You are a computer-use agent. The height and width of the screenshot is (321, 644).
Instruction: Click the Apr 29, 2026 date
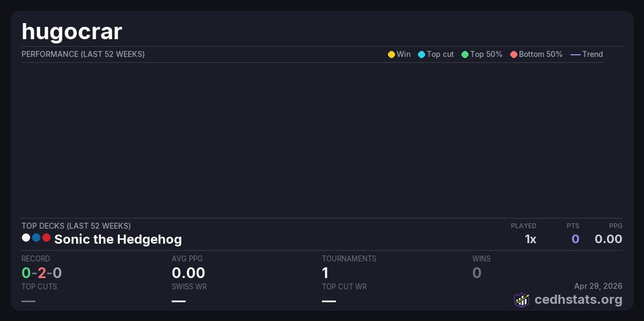[598, 286]
